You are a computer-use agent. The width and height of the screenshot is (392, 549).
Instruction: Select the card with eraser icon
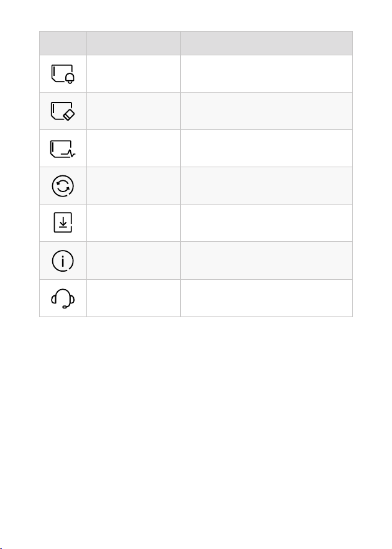[63, 111]
